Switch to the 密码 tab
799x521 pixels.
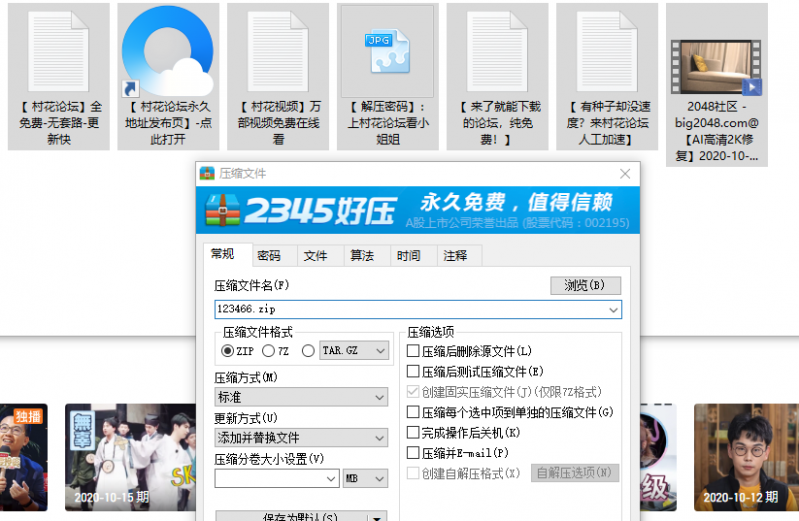tap(268, 256)
